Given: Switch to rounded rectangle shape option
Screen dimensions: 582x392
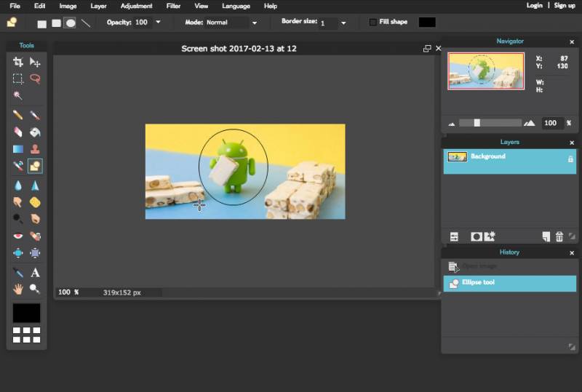Looking at the screenshot, I should [57, 23].
